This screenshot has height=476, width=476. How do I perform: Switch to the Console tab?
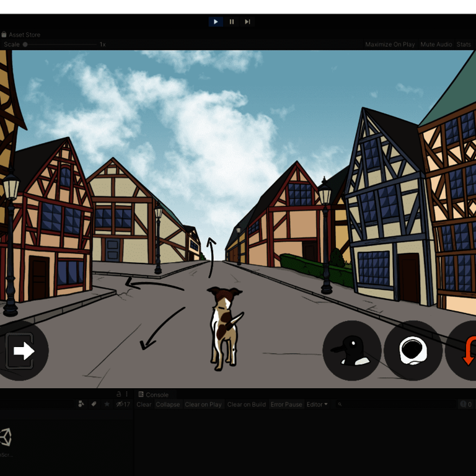click(x=153, y=395)
